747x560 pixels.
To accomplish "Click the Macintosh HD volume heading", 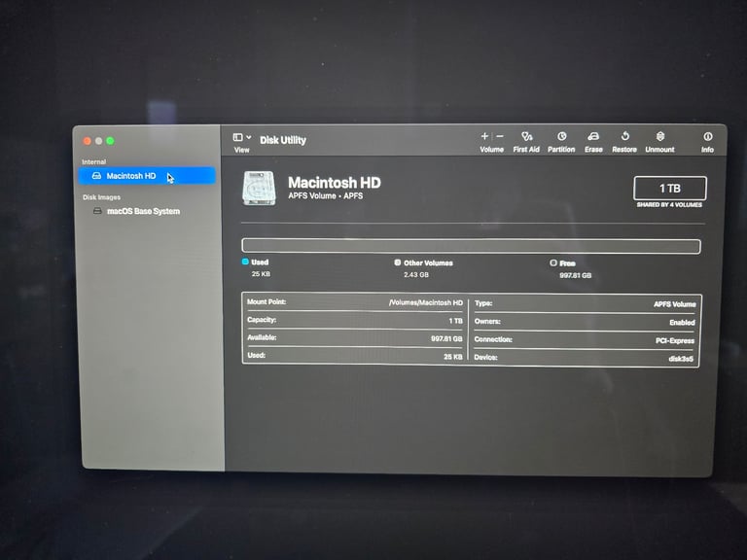I will [x=334, y=183].
